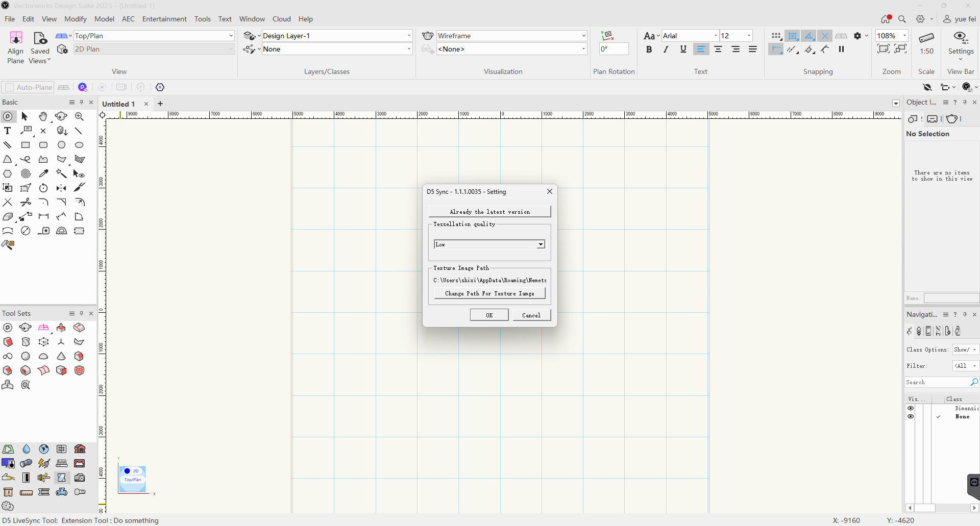This screenshot has height=526, width=980.
Task: Select the Rounded Rectangle tool
Action: coord(43,145)
